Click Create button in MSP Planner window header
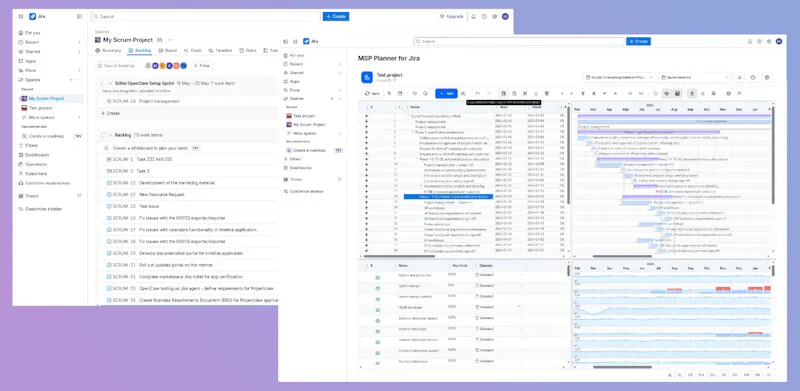 [639, 41]
